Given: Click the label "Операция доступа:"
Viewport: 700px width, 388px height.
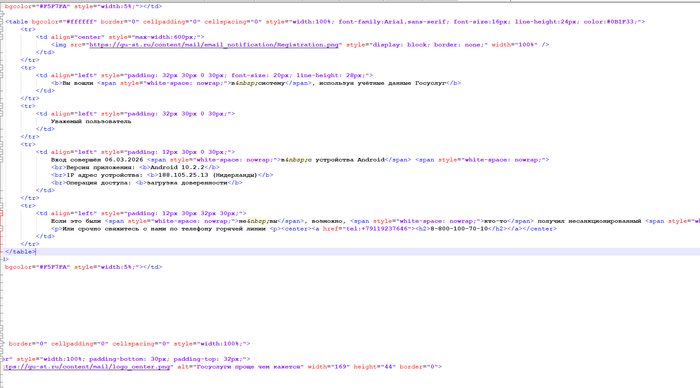Looking at the screenshot, I should (99, 183).
